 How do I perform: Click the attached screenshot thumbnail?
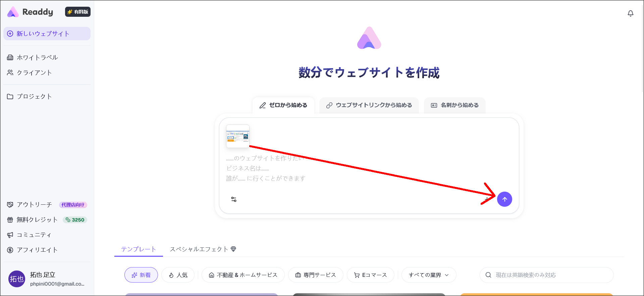[x=238, y=136]
